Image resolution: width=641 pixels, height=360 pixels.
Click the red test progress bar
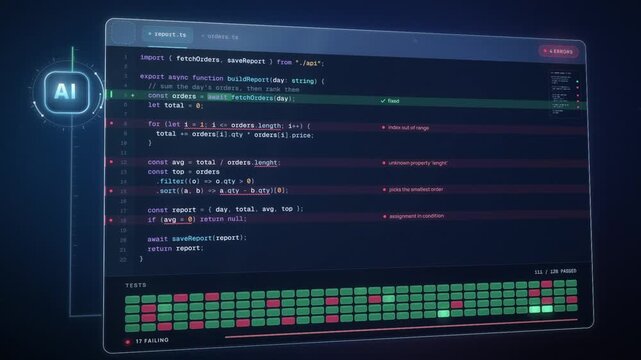(x=401, y=328)
